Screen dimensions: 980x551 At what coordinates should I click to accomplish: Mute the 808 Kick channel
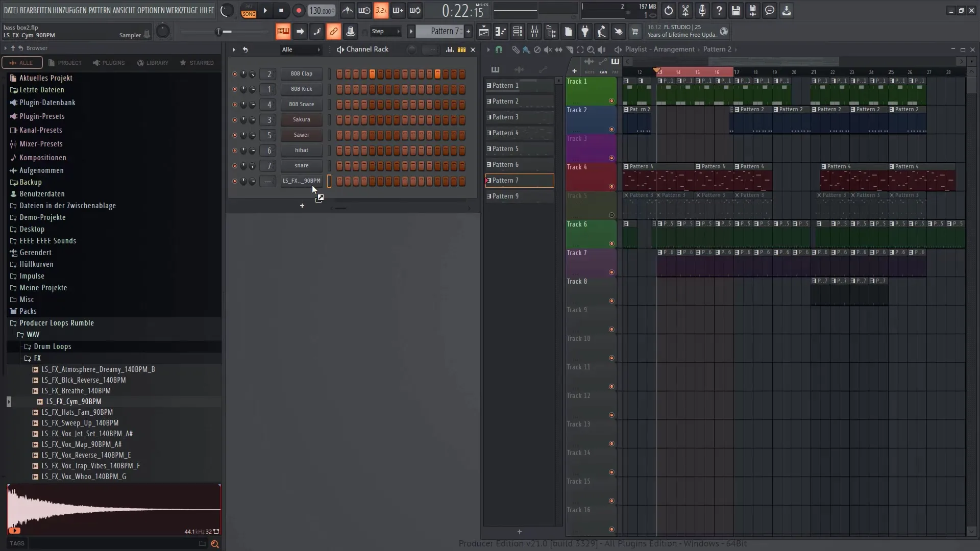[x=234, y=89]
